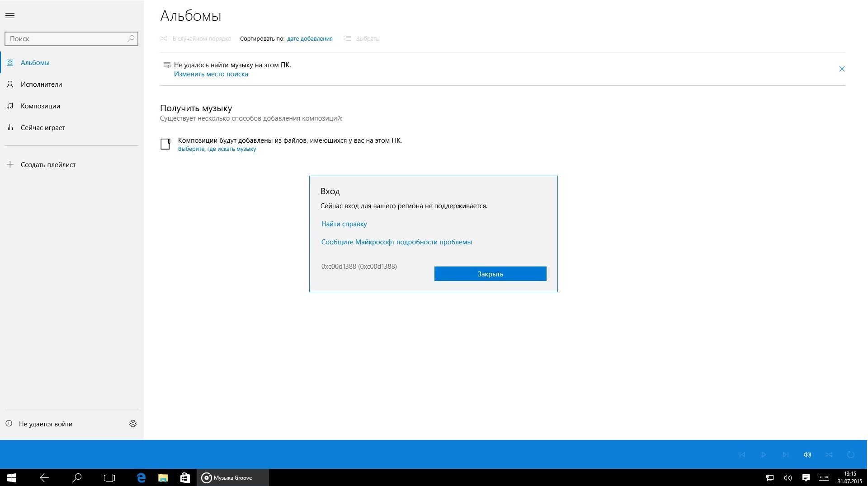Open Action Center notifications icon

click(x=806, y=478)
